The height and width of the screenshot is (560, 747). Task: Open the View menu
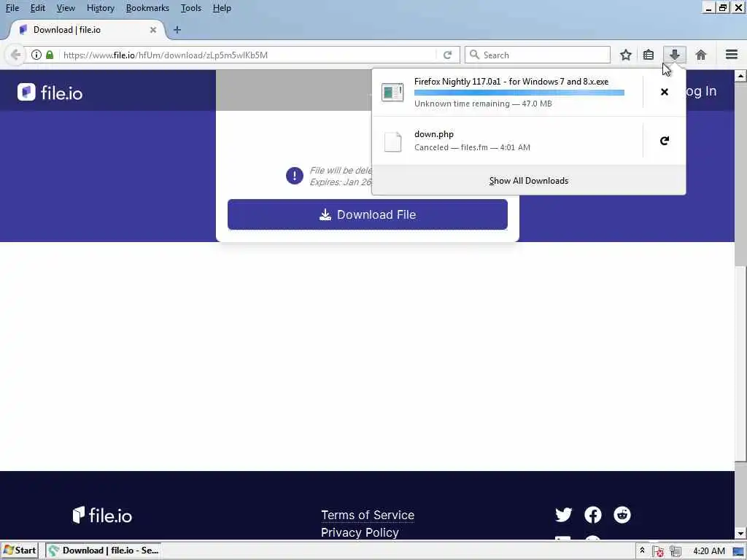66,8
